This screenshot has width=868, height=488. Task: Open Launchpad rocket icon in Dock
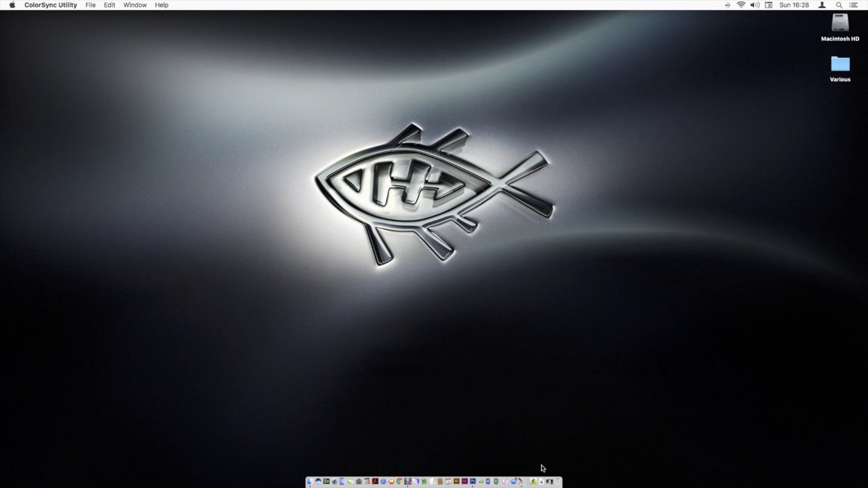pos(334,481)
